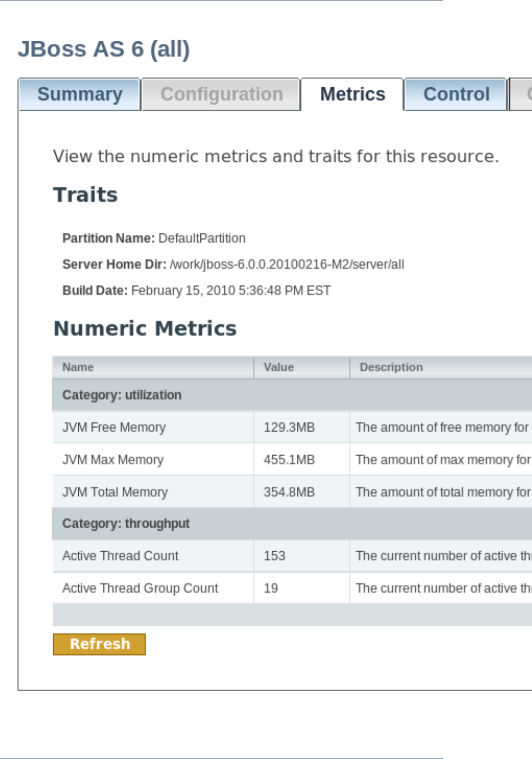Select the Metrics tab
This screenshot has height=759, width=532.
(x=353, y=94)
